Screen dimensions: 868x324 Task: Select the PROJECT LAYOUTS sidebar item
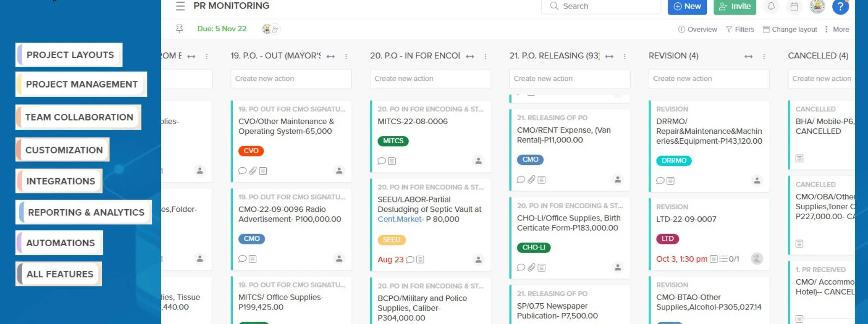pos(70,55)
